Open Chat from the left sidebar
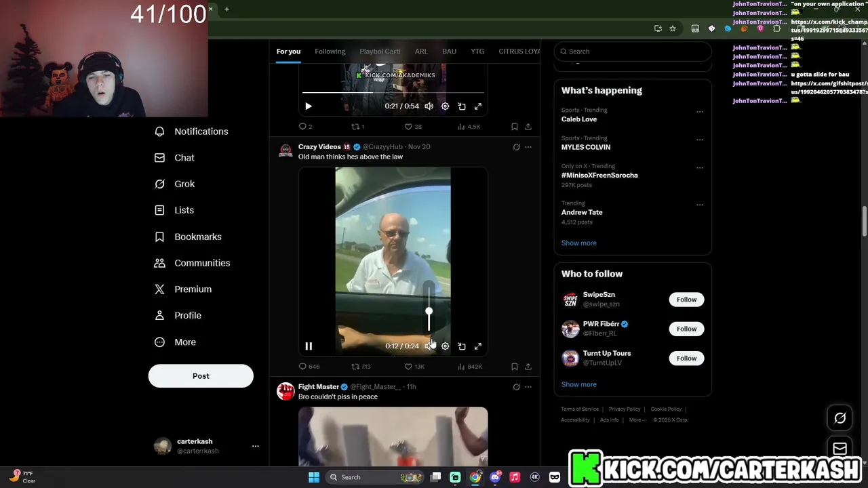The image size is (868, 488). pos(175,158)
